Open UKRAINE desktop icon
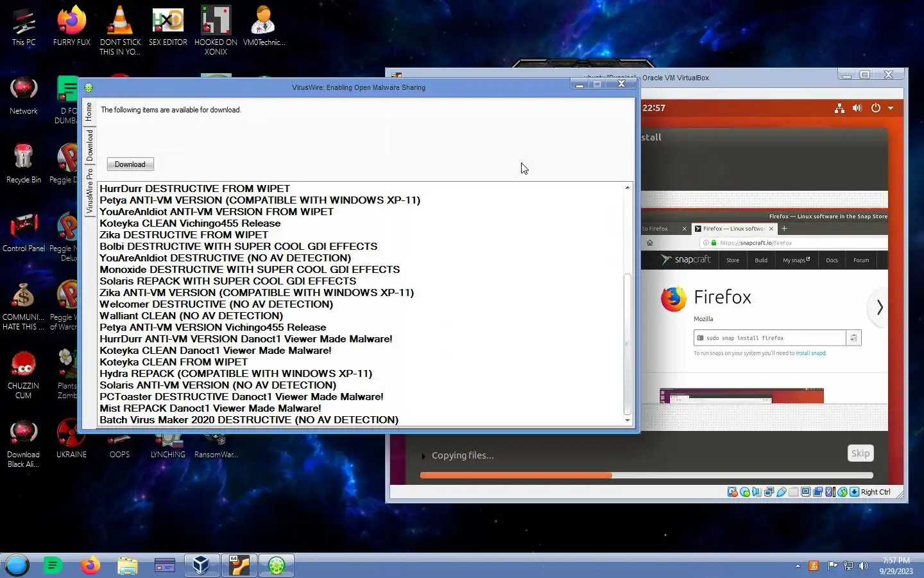924x578 pixels. [71, 439]
